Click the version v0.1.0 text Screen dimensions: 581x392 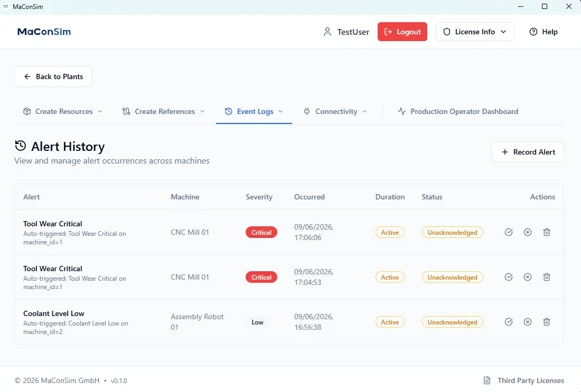click(119, 380)
